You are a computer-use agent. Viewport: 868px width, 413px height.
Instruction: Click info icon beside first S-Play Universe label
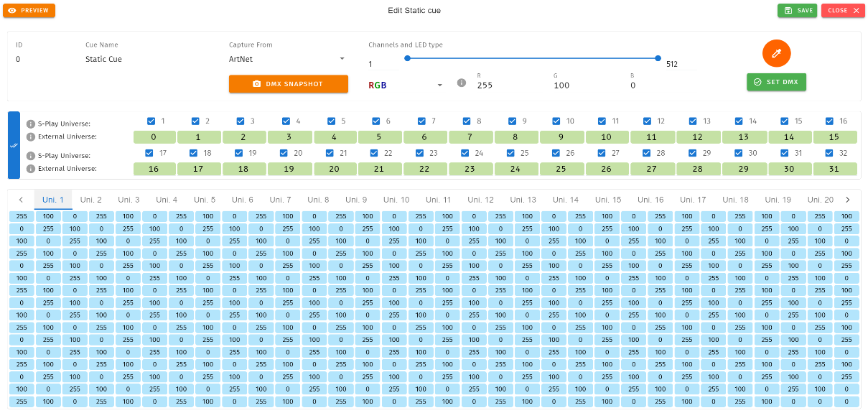tap(31, 124)
